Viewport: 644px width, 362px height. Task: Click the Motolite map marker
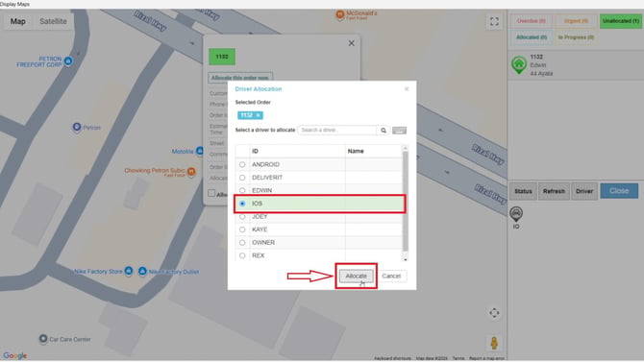[199, 151]
